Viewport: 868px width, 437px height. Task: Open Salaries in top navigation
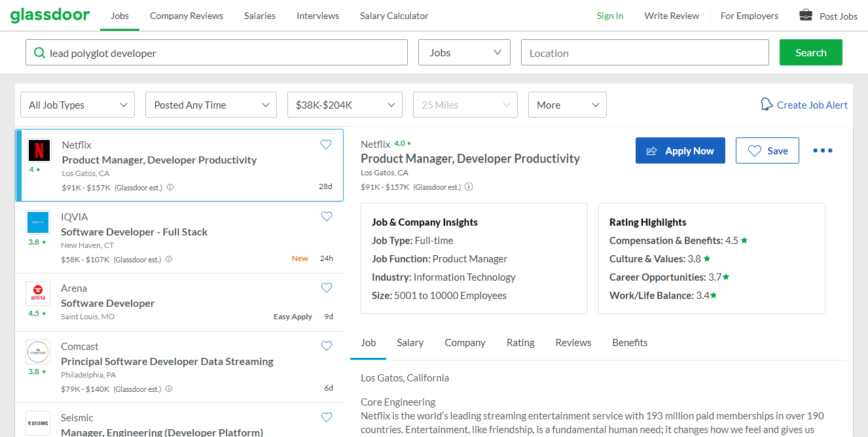(260, 16)
